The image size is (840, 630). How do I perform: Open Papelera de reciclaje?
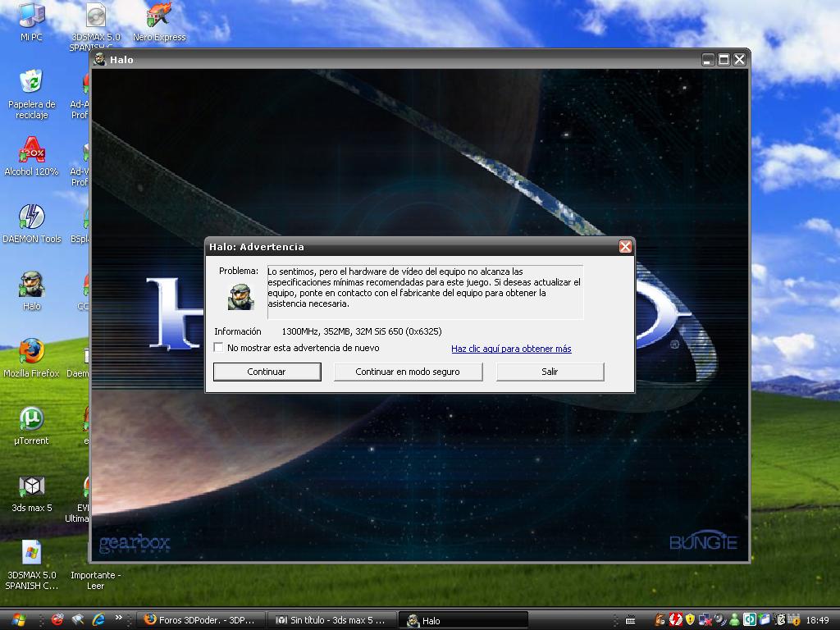coord(32,94)
